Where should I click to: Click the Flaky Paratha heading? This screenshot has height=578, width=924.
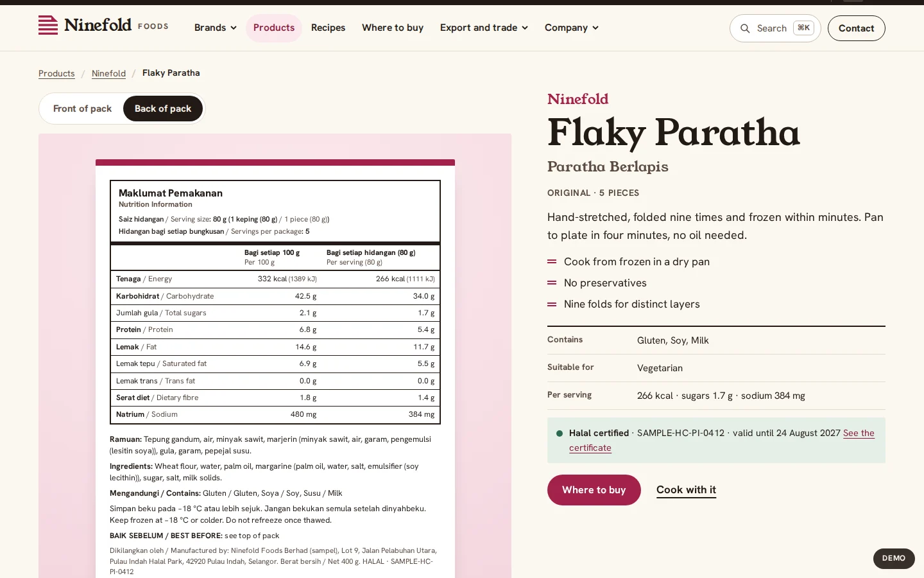(674, 132)
